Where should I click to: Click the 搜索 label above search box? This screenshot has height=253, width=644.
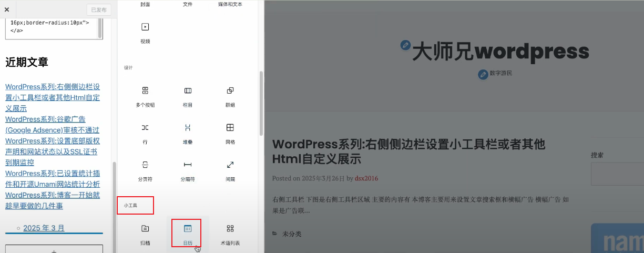coord(597,155)
